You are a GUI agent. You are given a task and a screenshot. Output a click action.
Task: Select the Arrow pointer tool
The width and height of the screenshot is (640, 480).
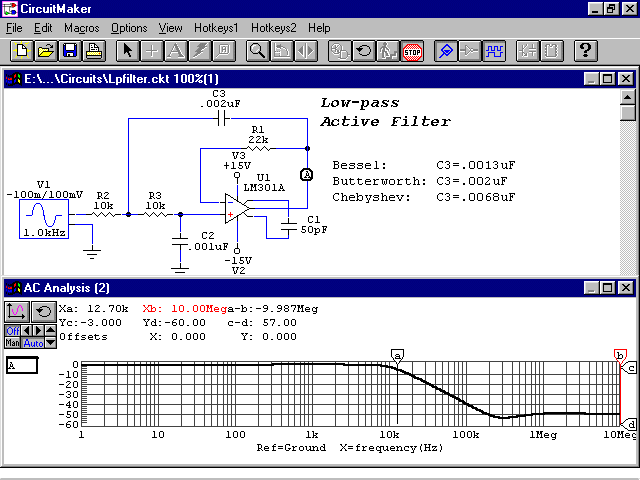click(x=127, y=49)
